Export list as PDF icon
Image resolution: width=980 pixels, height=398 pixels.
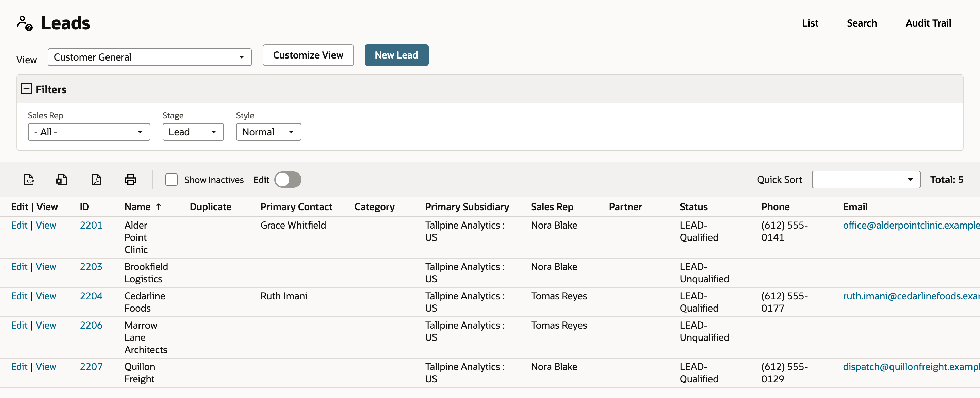[97, 180]
